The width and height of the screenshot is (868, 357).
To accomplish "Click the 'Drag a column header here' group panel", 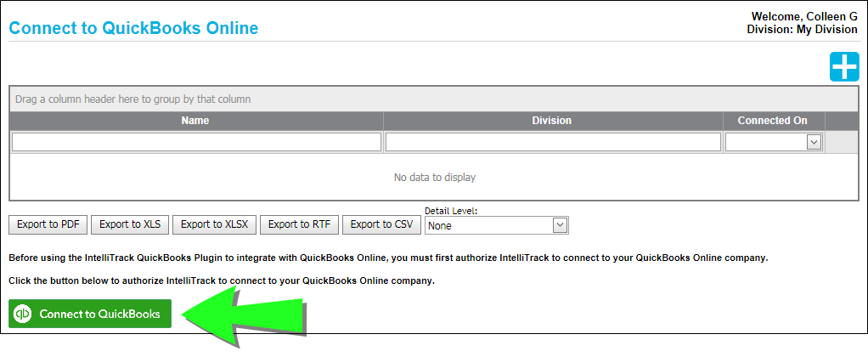I will click(x=434, y=99).
